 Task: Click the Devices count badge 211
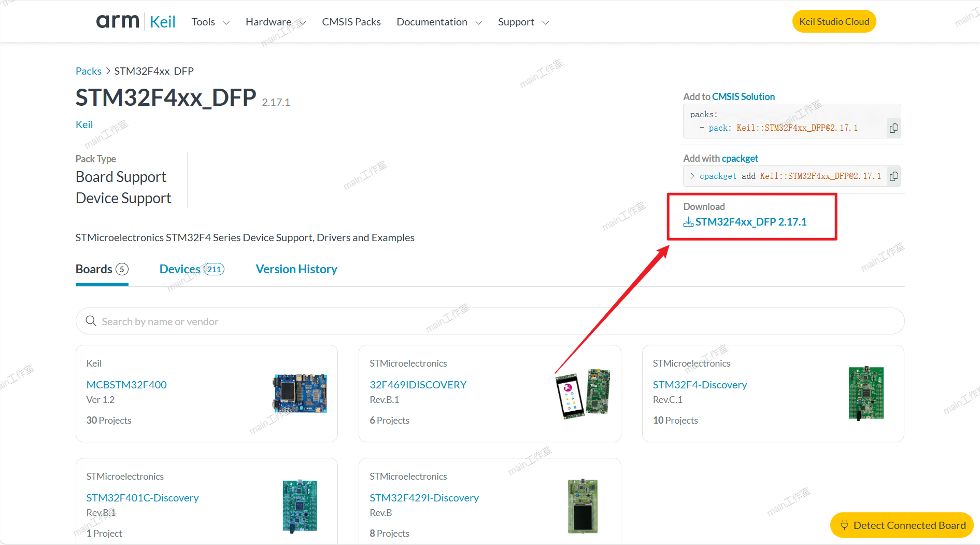tap(214, 269)
